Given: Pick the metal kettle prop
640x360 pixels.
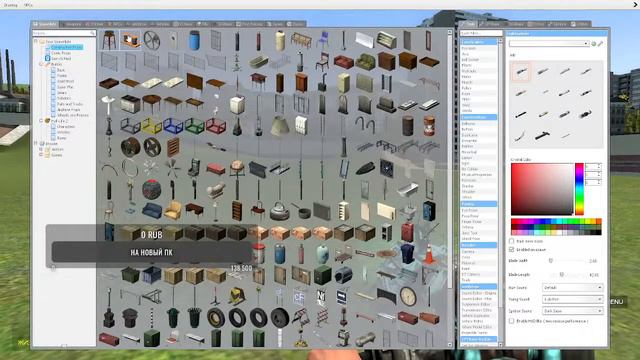Looking at the screenshot, I should [280, 211].
